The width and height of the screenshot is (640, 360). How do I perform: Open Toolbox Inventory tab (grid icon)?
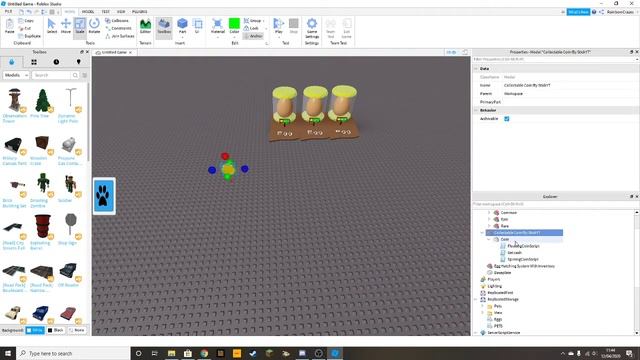(34, 62)
